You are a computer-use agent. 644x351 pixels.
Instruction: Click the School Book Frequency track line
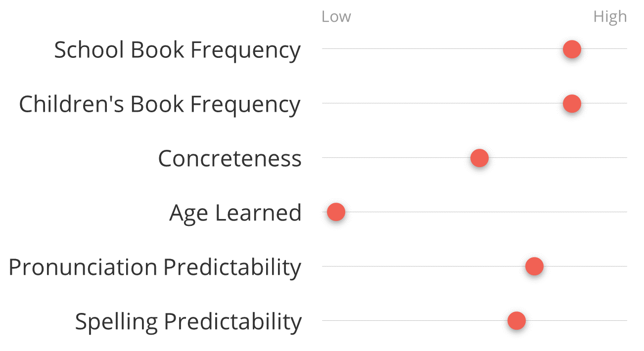click(x=474, y=48)
